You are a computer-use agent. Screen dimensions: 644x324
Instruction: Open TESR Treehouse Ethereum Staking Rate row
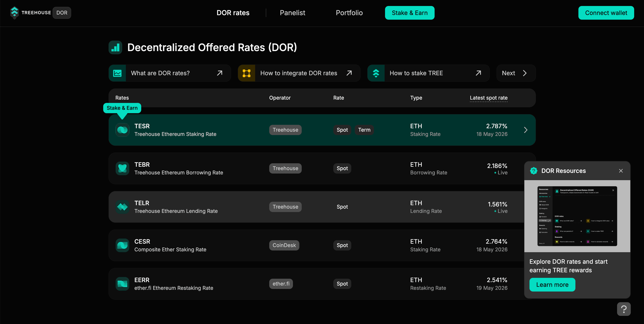tap(322, 130)
